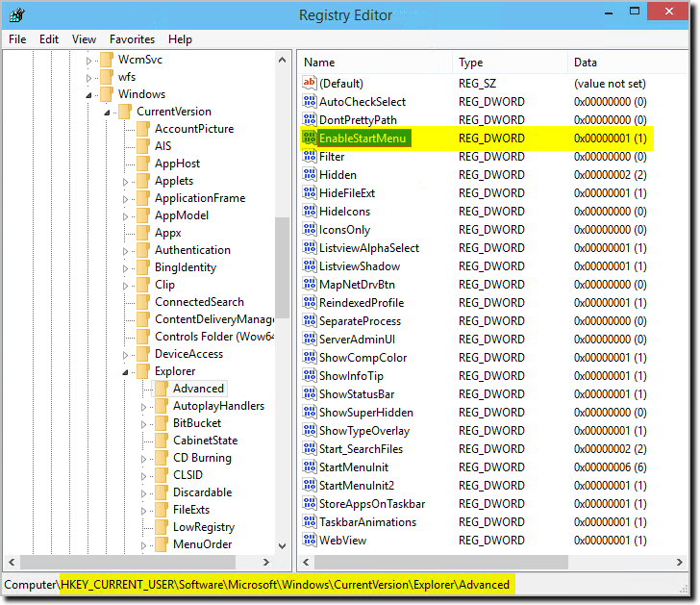The width and height of the screenshot is (700, 605).
Task: Select the TaskbarAnimations value name
Action: pyautogui.click(x=367, y=522)
